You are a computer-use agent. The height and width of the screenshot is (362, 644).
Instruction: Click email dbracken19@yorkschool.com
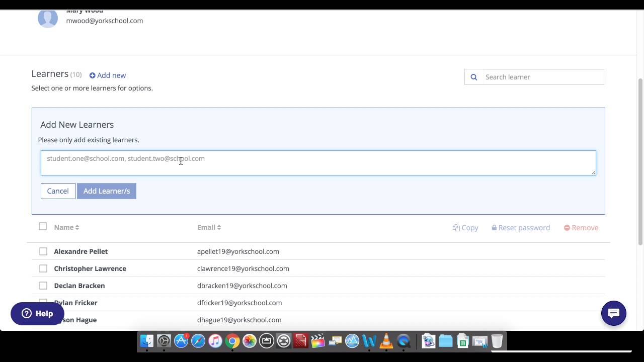click(x=242, y=286)
